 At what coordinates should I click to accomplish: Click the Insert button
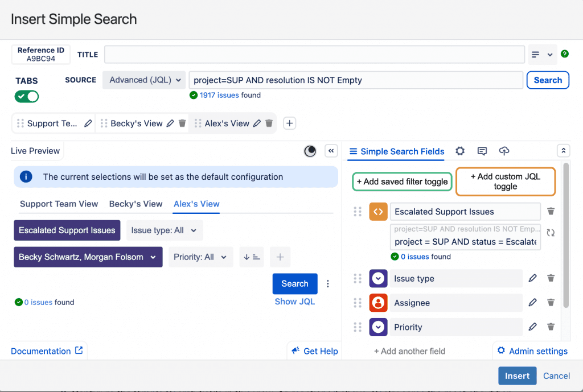(x=517, y=376)
